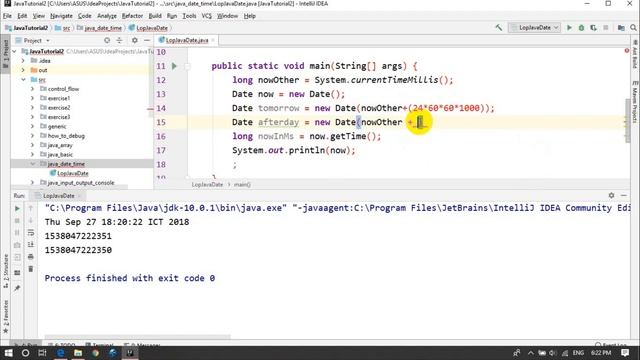Open Search Everywhere magnifier icon
Viewport: 640px width, 360px height.
[633, 28]
